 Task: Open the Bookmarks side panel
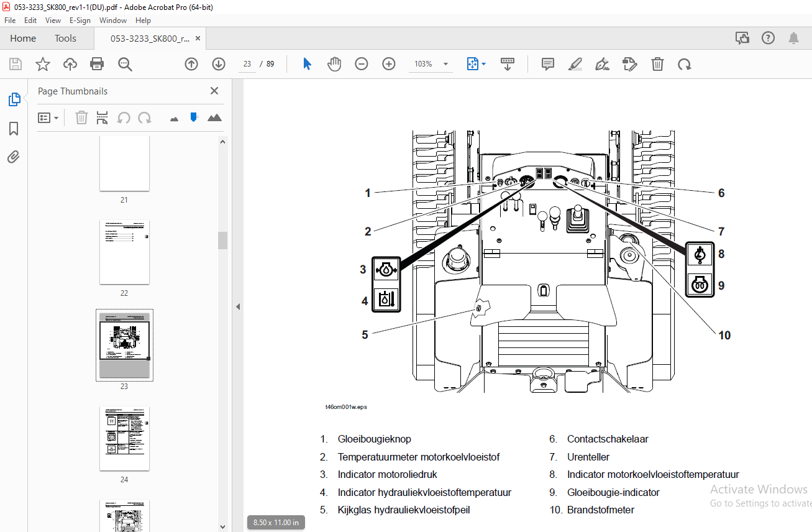[14, 129]
